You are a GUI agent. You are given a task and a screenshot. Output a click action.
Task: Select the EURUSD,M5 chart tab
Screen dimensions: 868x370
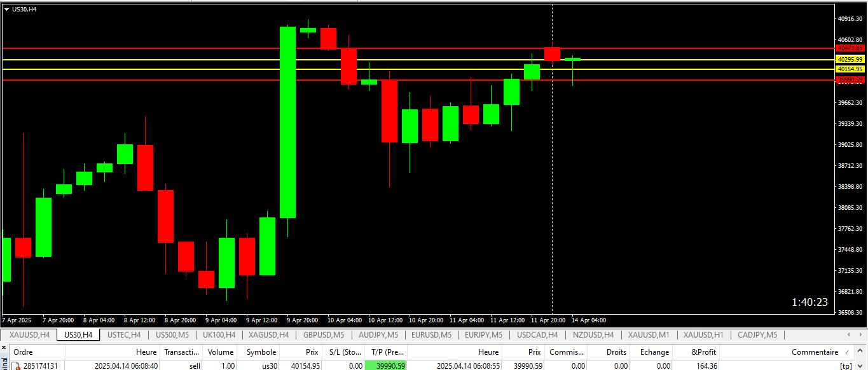coord(431,334)
